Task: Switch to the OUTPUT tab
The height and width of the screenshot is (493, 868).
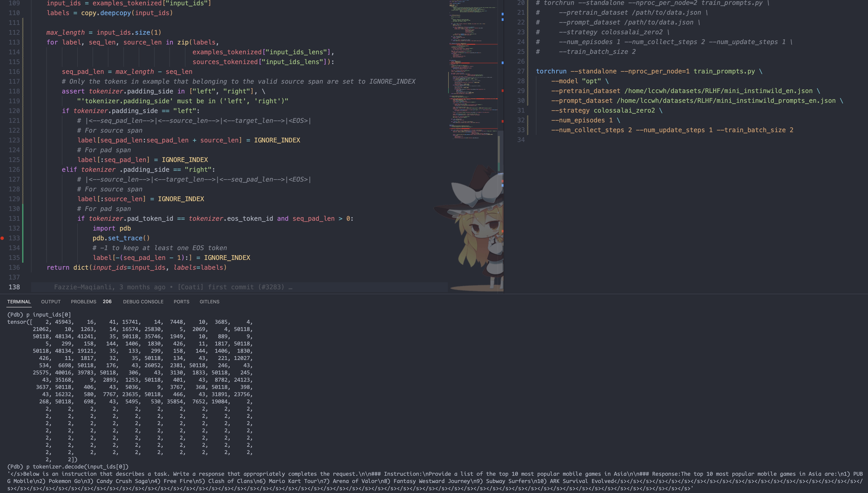Action: (50, 302)
